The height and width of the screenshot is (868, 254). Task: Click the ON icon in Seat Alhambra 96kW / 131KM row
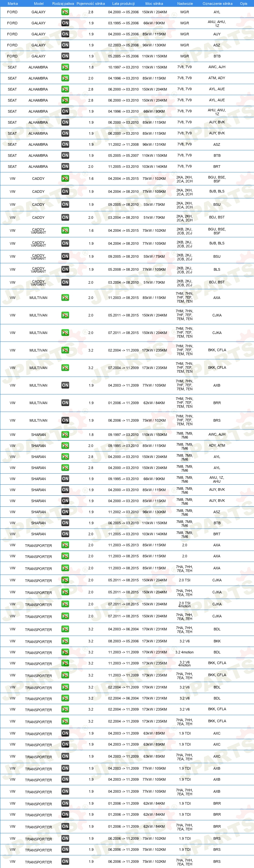[65, 144]
